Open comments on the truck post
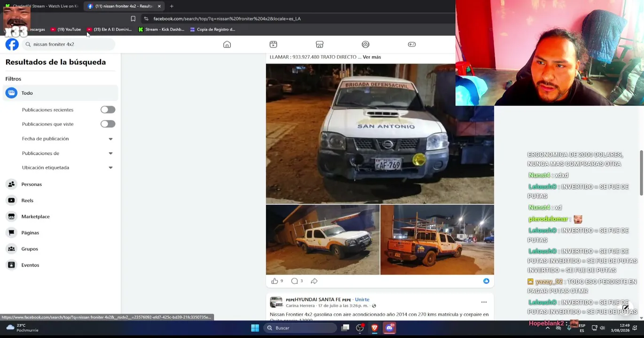 click(295, 281)
